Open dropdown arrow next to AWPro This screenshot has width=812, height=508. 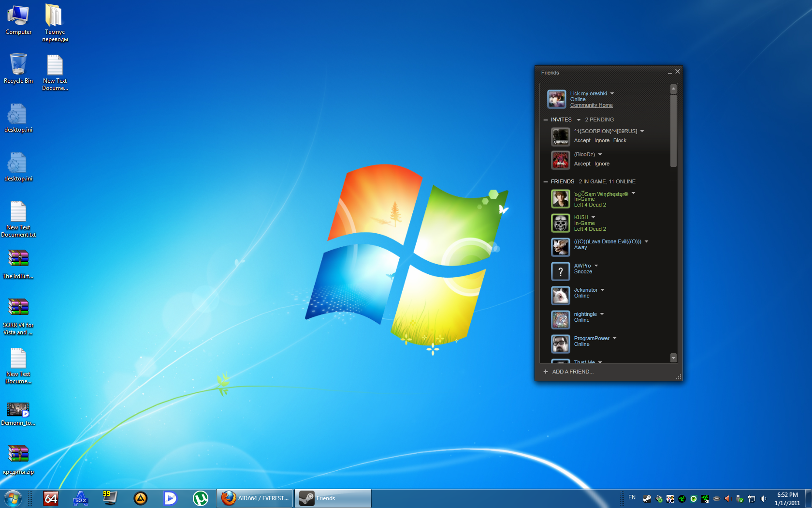(596, 266)
